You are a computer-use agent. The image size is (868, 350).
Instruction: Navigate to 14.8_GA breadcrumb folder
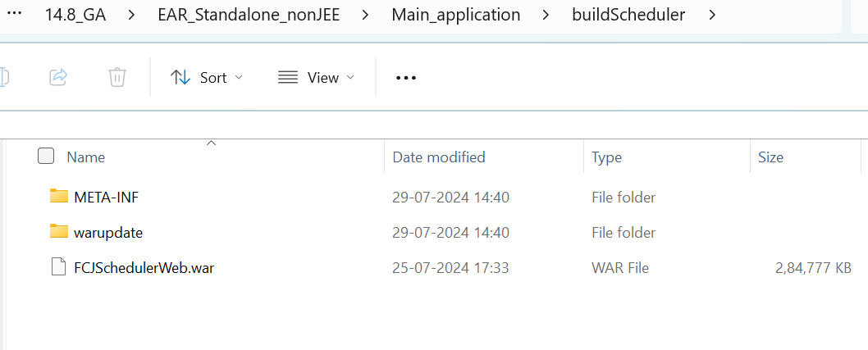(80, 14)
